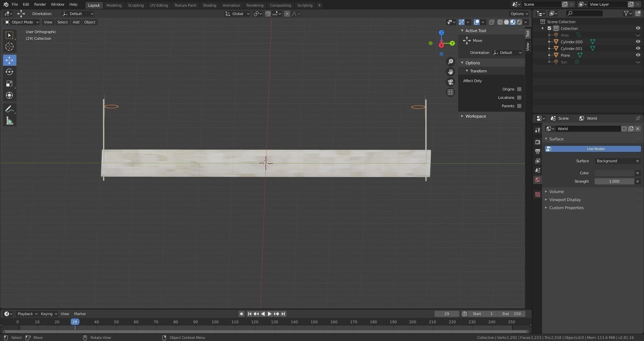Toggle the camera view icon
This screenshot has width=644, height=341.
[x=450, y=82]
